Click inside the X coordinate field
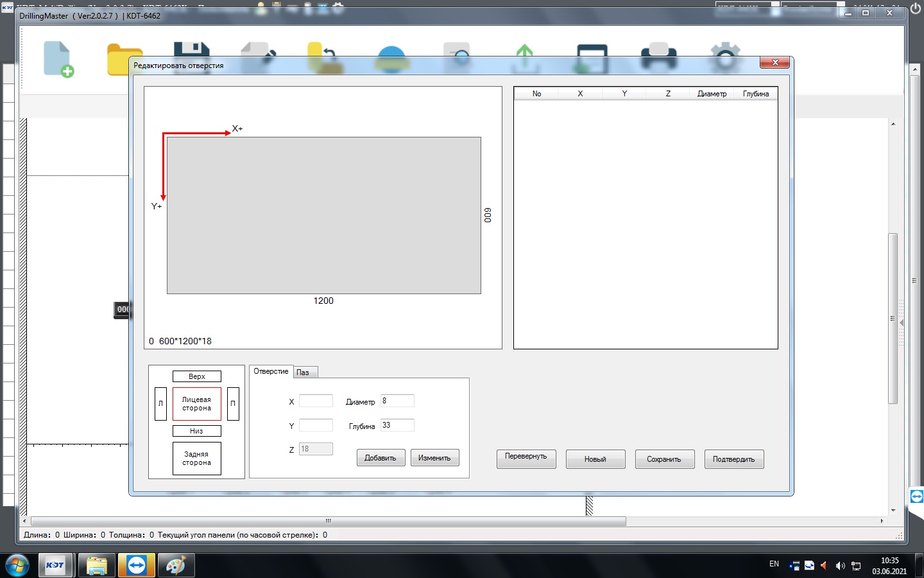 316,401
